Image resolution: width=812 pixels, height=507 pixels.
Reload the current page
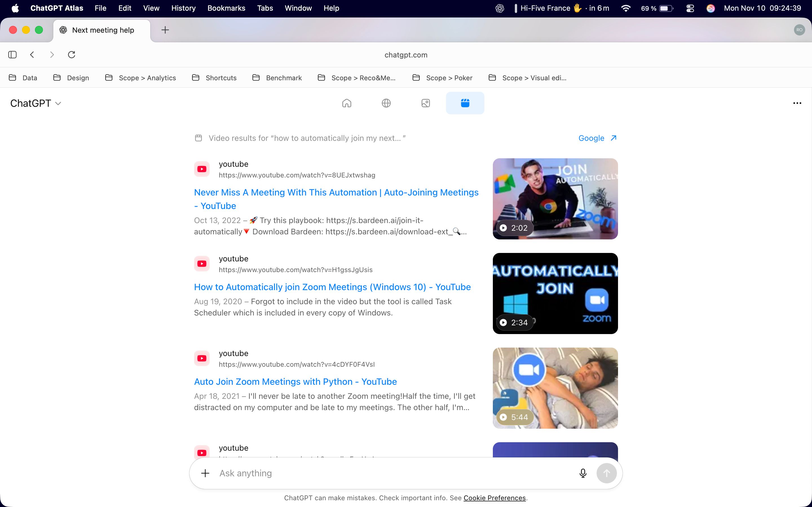click(71, 54)
